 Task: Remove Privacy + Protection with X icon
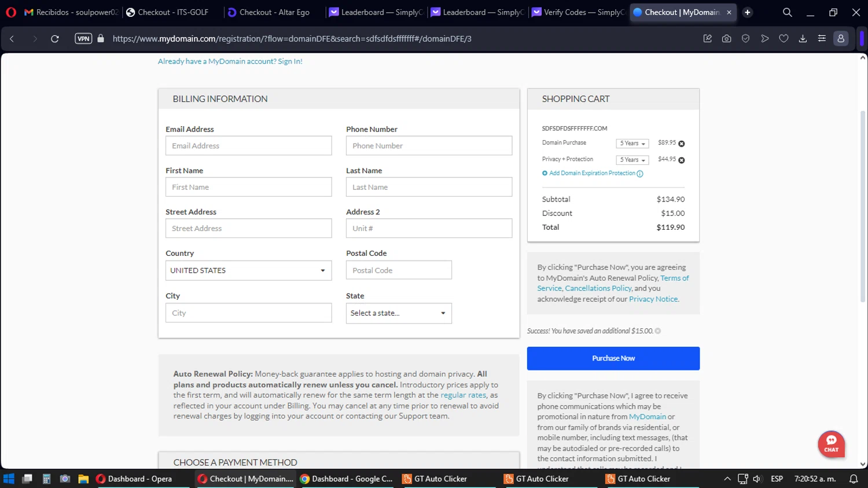pyautogui.click(x=682, y=160)
